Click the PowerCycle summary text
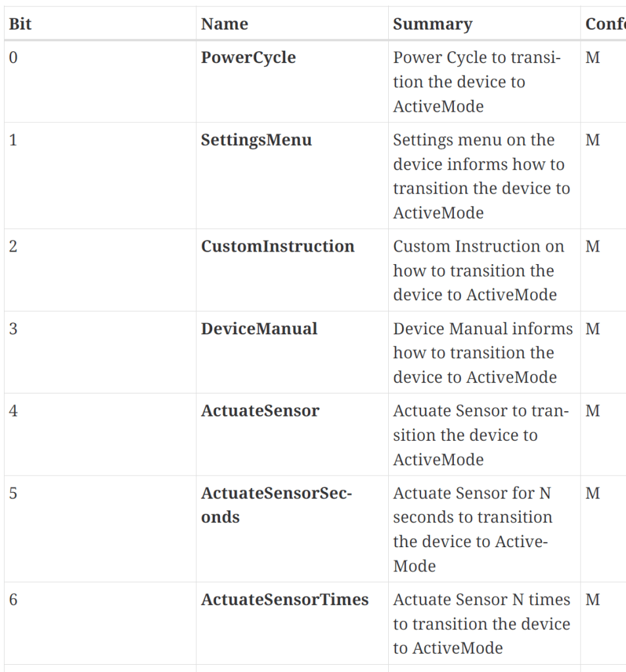The width and height of the screenshot is (626, 672). point(477,81)
